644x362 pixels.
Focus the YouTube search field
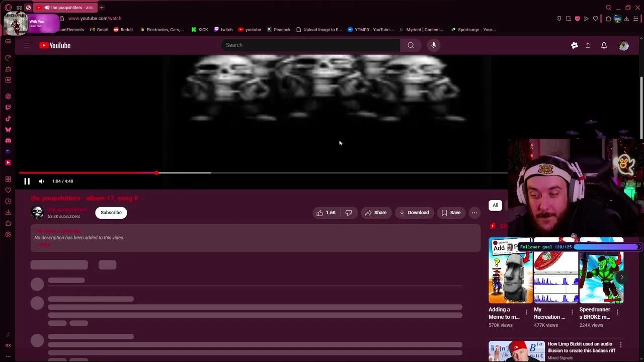pos(310,45)
